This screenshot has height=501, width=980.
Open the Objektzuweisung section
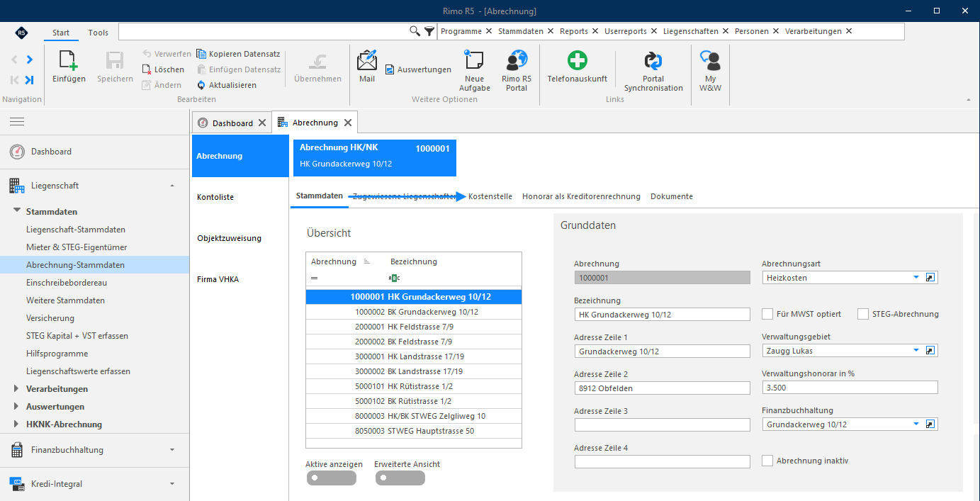tap(229, 238)
